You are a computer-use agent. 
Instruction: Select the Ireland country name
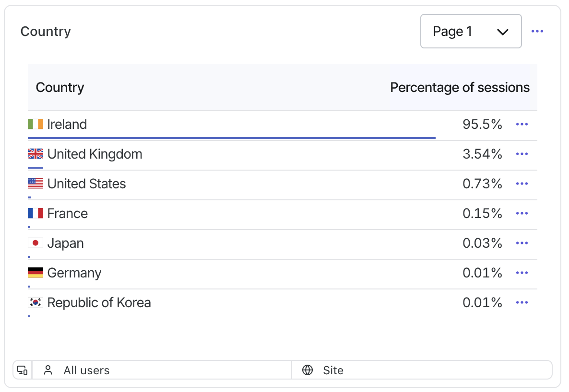(x=67, y=125)
